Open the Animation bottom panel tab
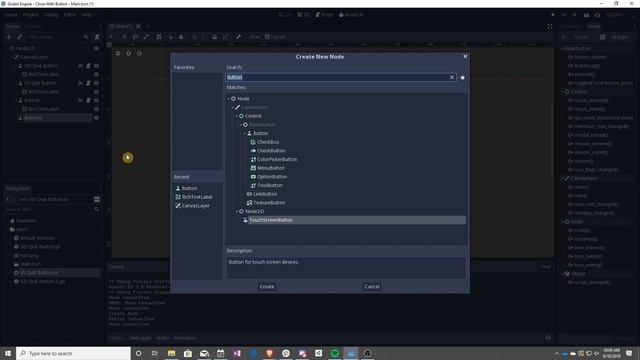640x360 pixels. (x=185, y=338)
